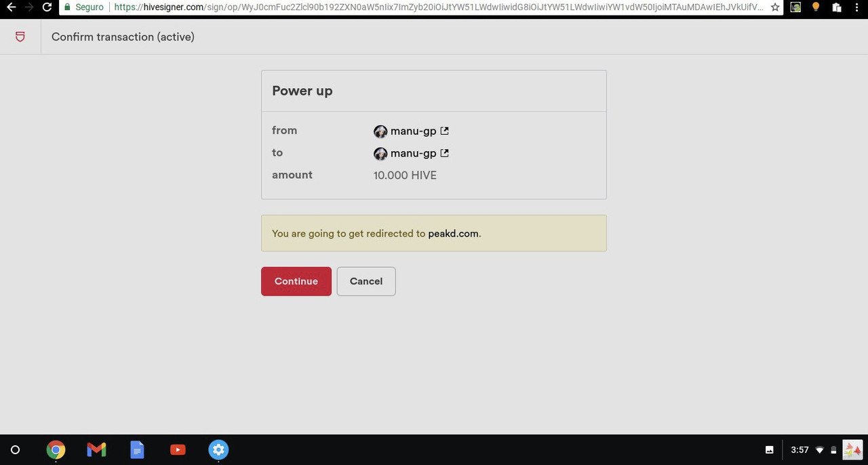Viewport: 868px width, 465px height.
Task: Click 'You are going to get redirected' notice
Action: click(434, 233)
